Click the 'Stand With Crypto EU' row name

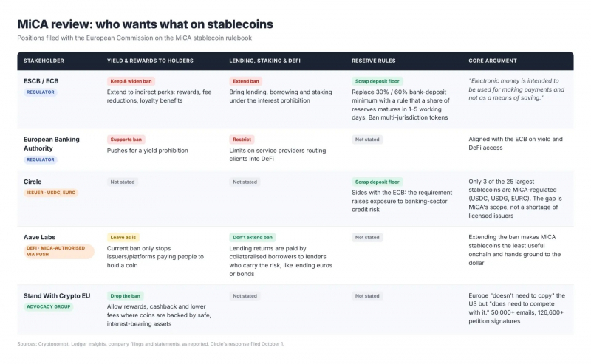tap(57, 296)
